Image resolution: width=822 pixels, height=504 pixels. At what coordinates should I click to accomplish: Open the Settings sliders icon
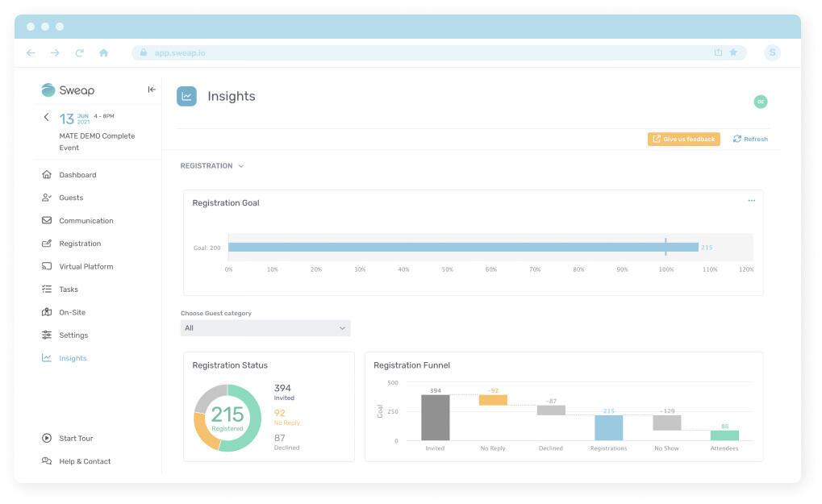pos(46,335)
